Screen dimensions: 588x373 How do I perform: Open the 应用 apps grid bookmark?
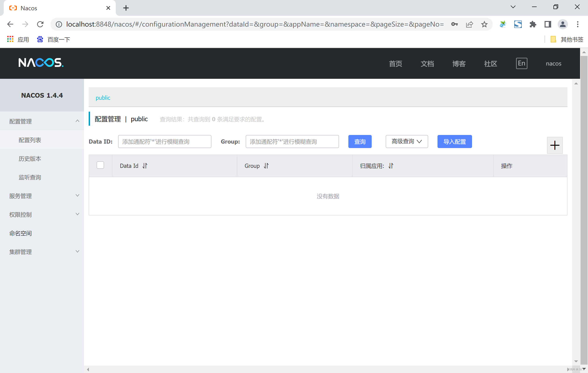(18, 39)
